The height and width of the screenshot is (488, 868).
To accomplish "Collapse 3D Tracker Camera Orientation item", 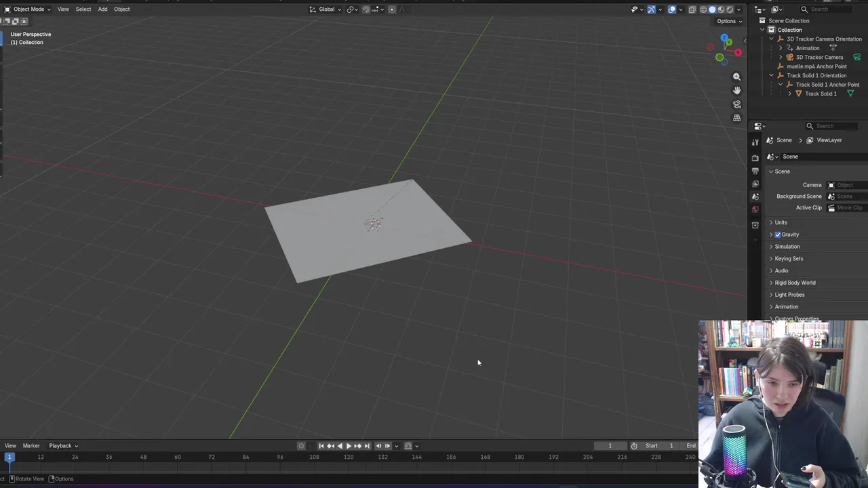I will click(771, 39).
